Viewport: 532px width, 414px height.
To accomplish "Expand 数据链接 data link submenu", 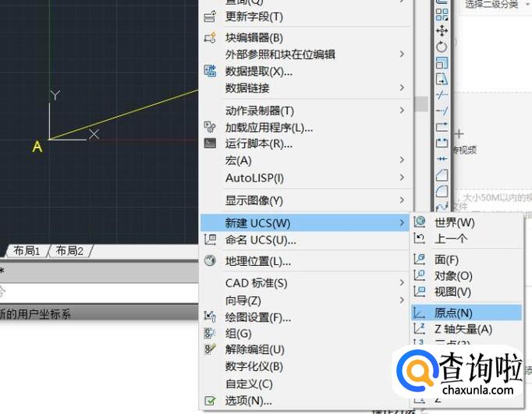I will pyautogui.click(x=305, y=88).
